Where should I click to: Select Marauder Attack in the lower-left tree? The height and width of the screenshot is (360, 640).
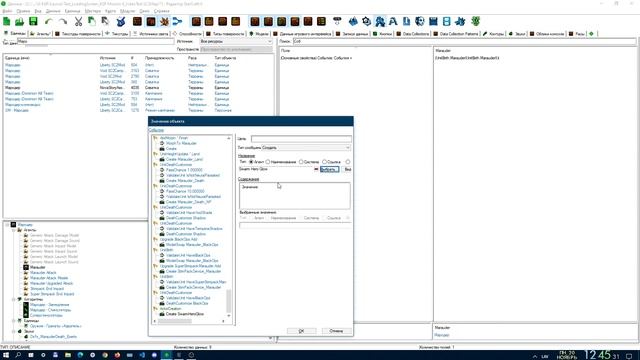pos(43,273)
